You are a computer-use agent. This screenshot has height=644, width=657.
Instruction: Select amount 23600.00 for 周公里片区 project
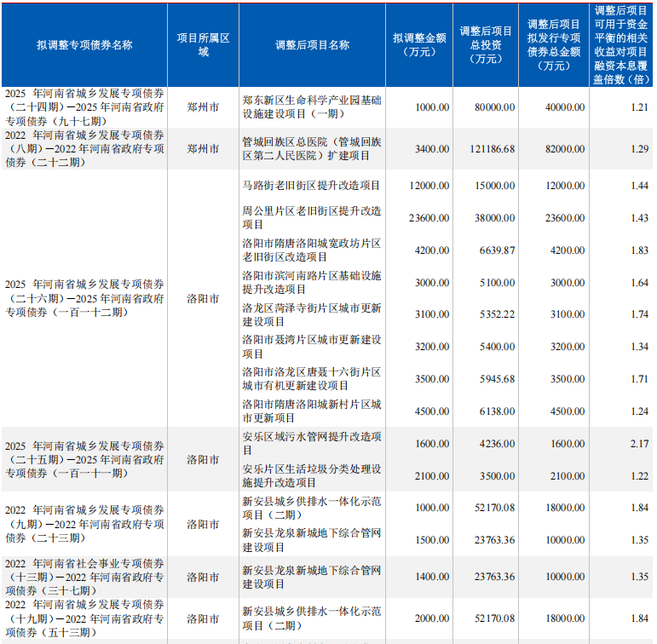point(429,218)
